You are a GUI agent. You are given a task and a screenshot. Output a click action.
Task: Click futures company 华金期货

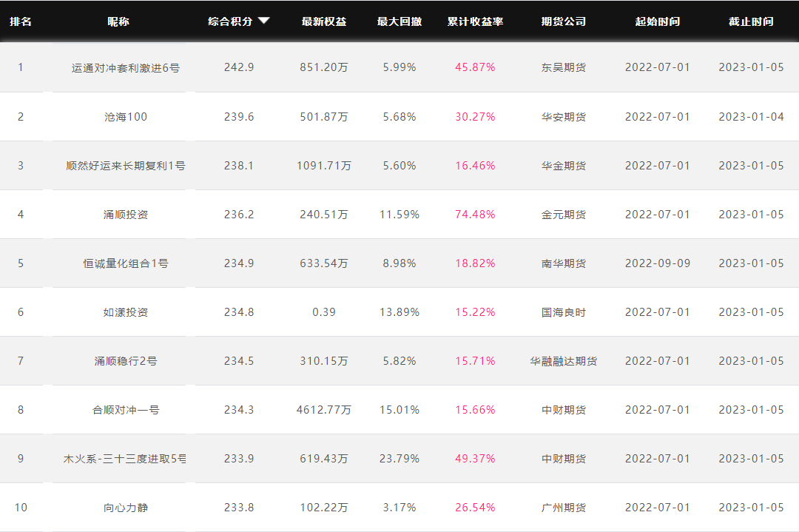point(564,166)
